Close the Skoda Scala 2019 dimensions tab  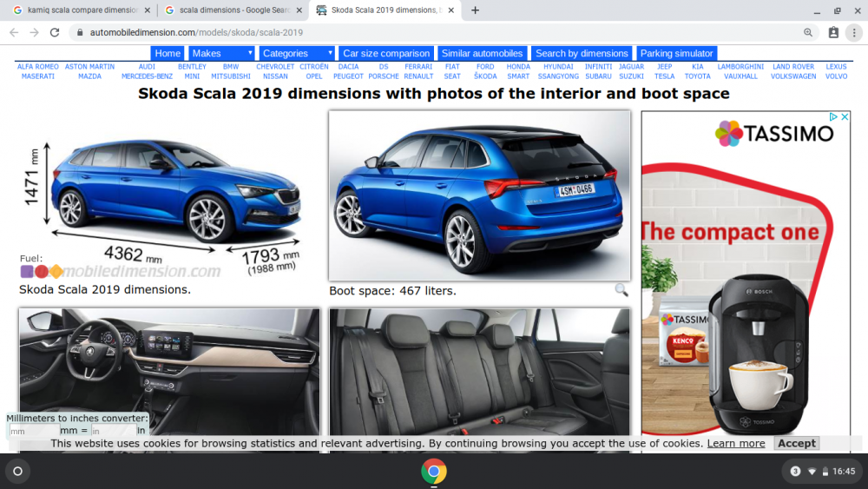(451, 10)
